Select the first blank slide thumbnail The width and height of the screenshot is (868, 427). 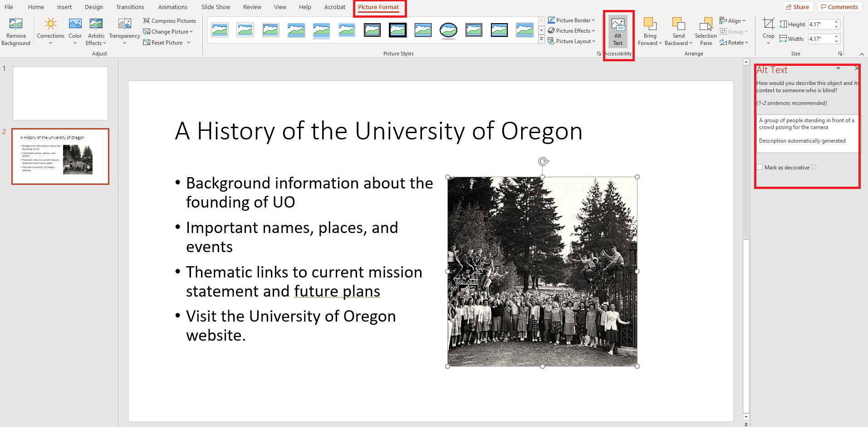tap(60, 93)
